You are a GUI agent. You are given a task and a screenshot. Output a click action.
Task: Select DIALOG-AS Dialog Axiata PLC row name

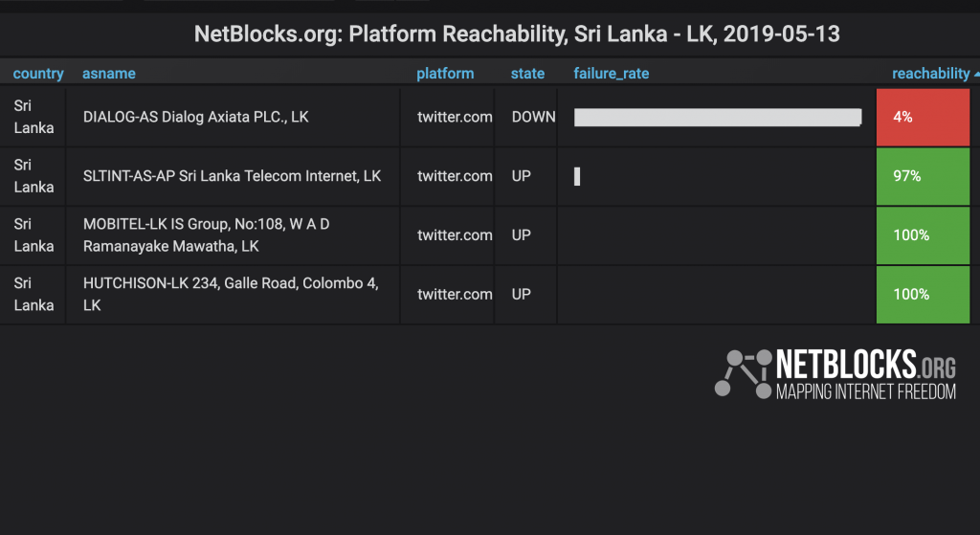195,117
